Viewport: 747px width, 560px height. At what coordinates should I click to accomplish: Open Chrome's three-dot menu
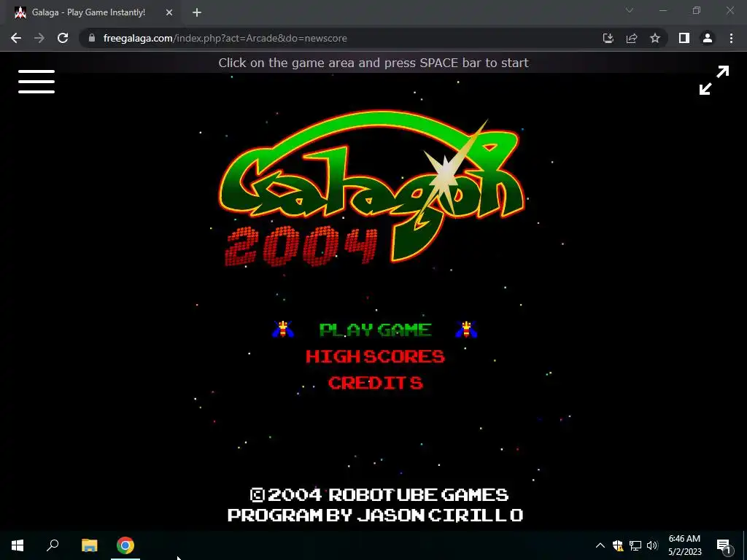click(731, 38)
